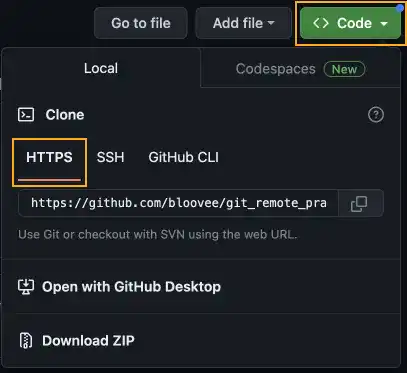Open the green Code dropdown button
This screenshot has height=373, width=407.
coord(350,23)
